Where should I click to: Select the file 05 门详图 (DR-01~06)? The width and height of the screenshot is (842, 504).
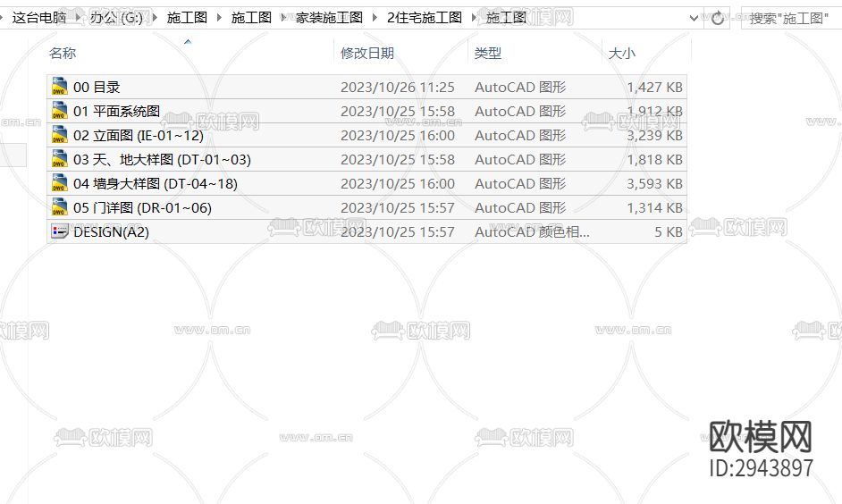tap(142, 207)
